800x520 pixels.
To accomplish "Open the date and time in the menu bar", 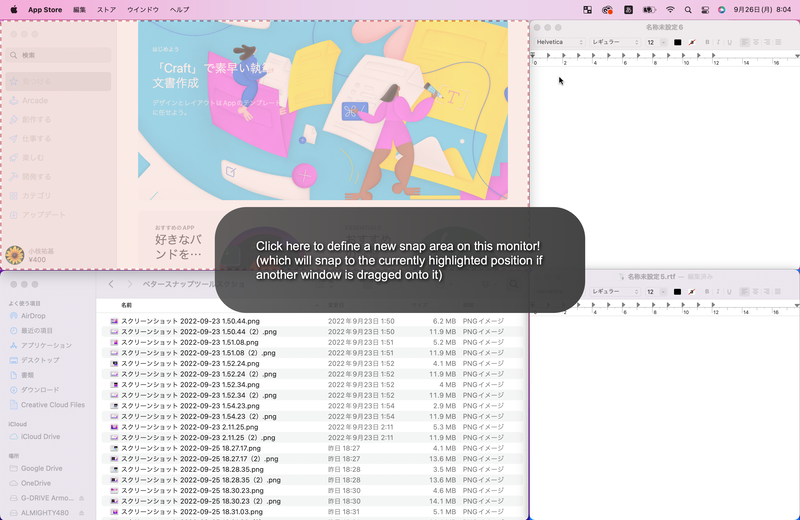I will click(x=762, y=10).
